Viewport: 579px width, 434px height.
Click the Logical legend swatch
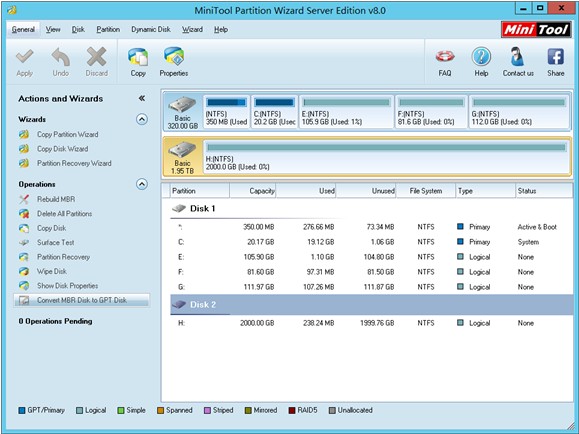79,410
